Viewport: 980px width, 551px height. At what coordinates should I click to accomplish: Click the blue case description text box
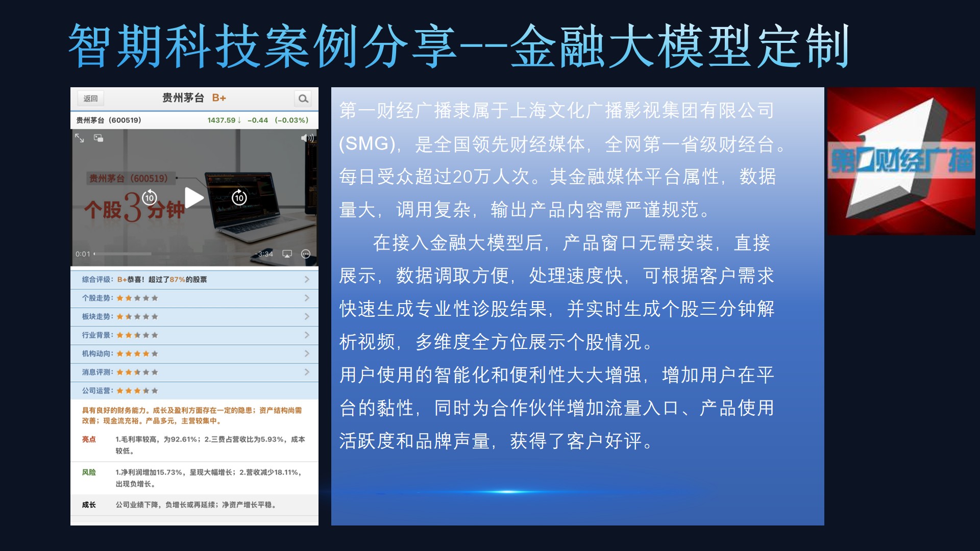(x=577, y=306)
